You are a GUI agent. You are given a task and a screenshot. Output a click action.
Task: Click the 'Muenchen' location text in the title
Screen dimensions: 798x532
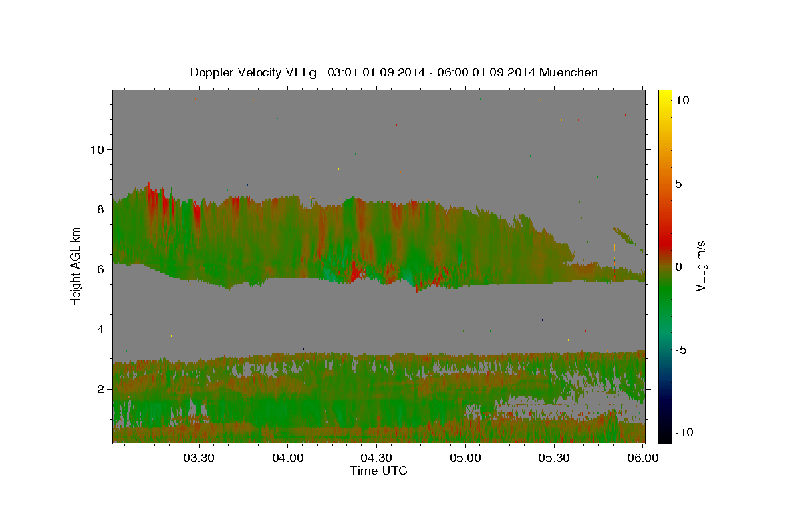pos(569,72)
